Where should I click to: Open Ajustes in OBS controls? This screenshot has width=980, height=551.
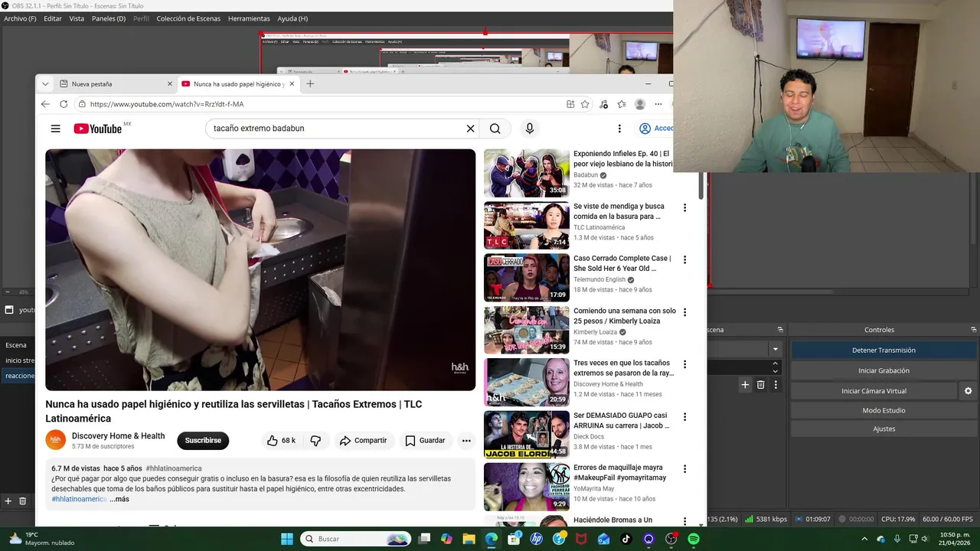(884, 429)
